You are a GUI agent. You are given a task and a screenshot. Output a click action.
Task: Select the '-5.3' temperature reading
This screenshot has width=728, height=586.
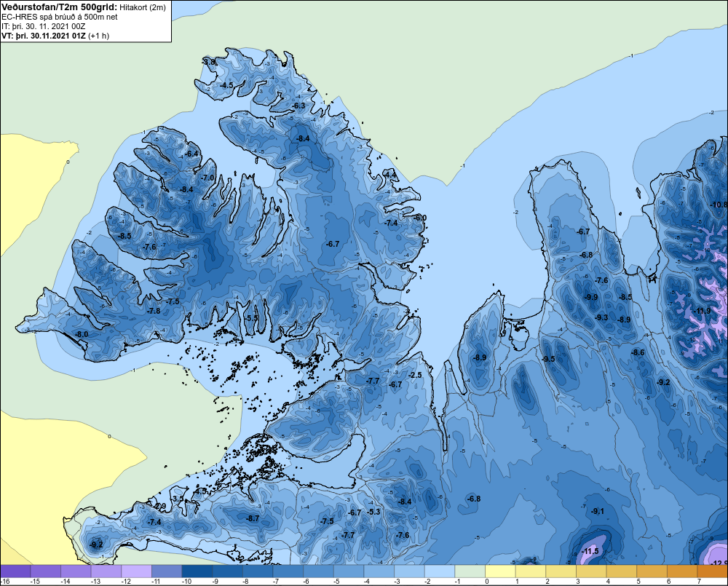(x=374, y=512)
